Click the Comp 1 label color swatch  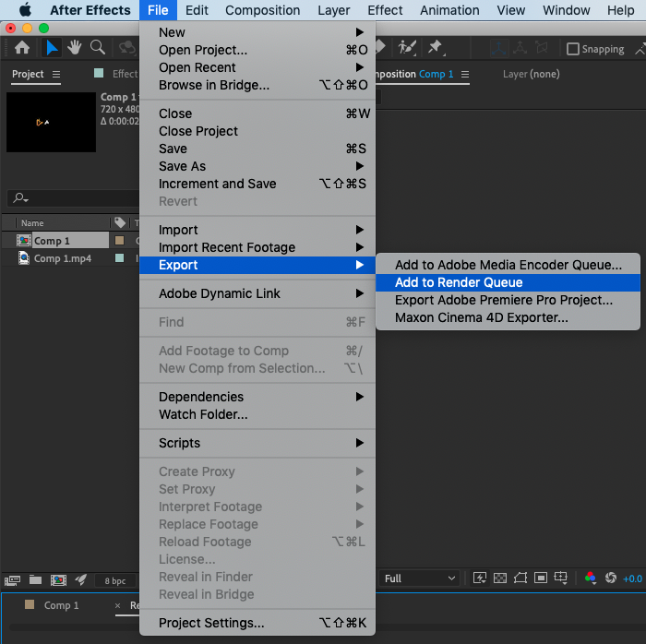pyautogui.click(x=119, y=241)
